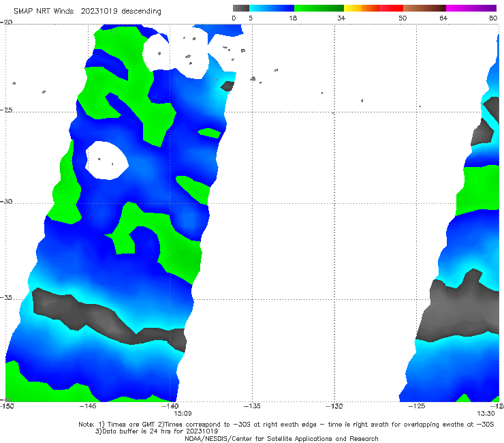Click the longitude label "-135"
The width and height of the screenshot is (504, 443).
click(x=252, y=406)
